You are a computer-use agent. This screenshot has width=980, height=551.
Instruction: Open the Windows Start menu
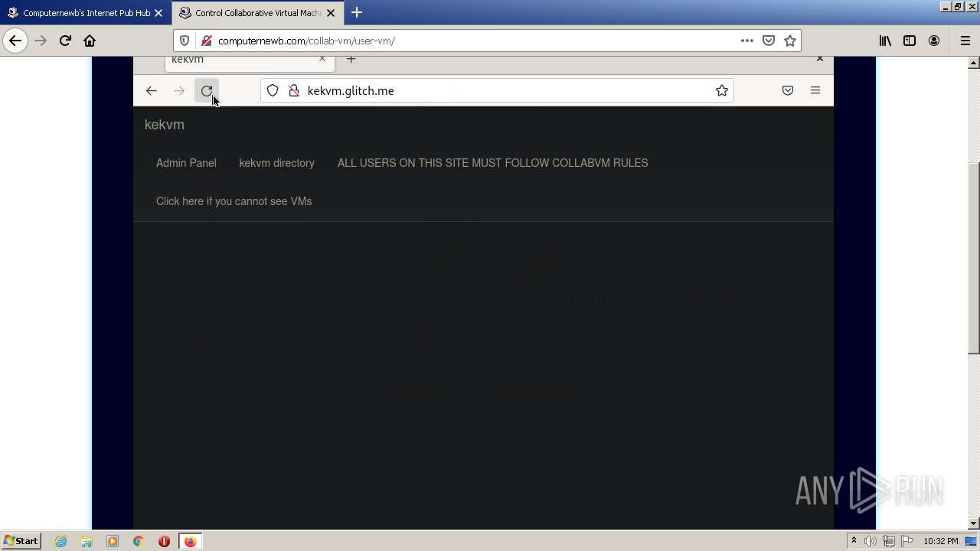click(21, 541)
